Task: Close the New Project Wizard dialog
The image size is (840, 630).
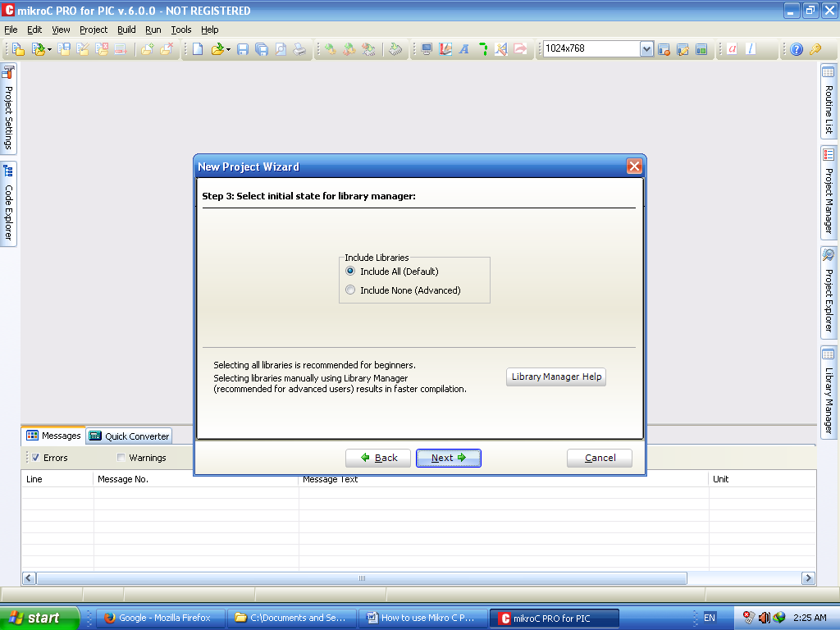Action: click(634, 166)
